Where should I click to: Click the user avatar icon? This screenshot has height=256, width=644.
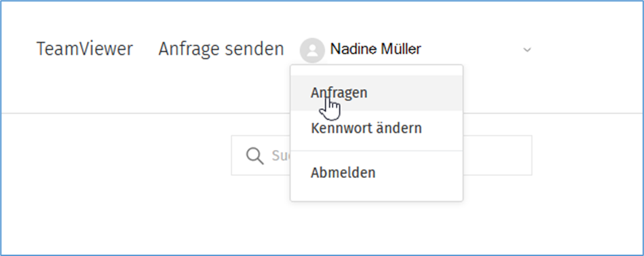(x=312, y=50)
